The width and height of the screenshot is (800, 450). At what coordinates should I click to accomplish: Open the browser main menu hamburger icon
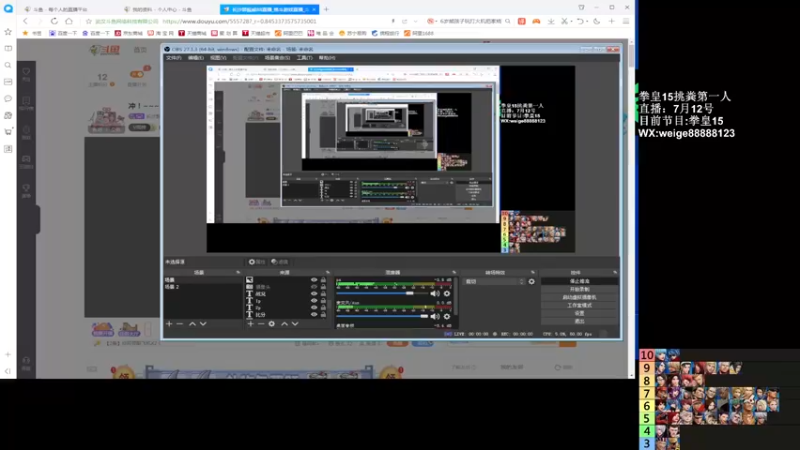[x=626, y=21]
